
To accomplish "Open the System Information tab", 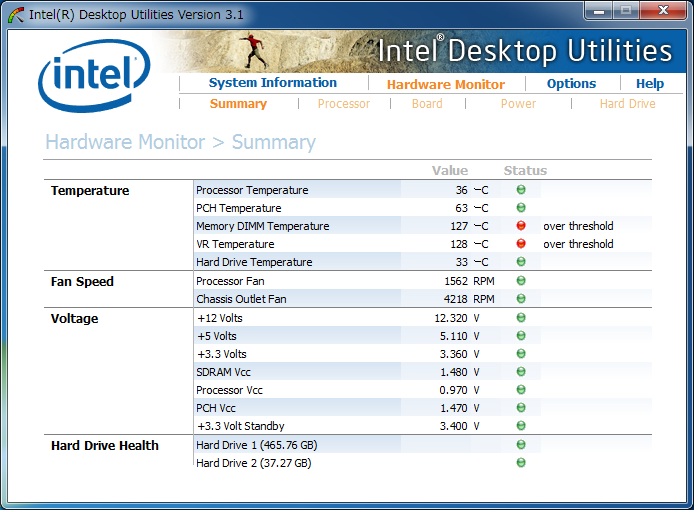I will (273, 83).
